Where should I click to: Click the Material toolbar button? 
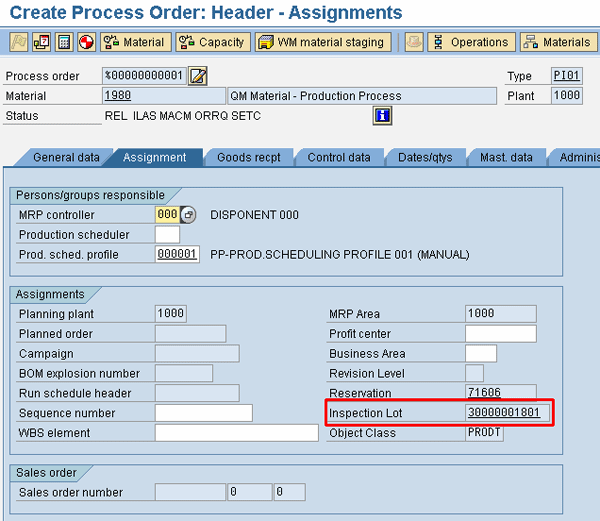click(136, 42)
